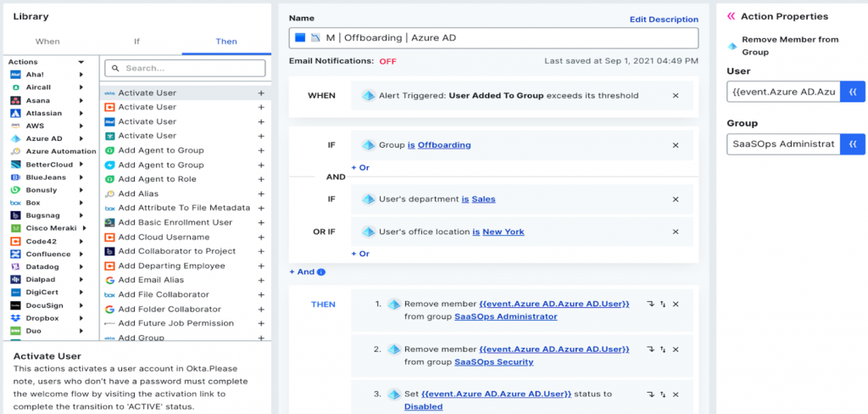This screenshot has width=868, height=414.
Task: Expand the Dropbox integration submenu
Action: click(81, 318)
